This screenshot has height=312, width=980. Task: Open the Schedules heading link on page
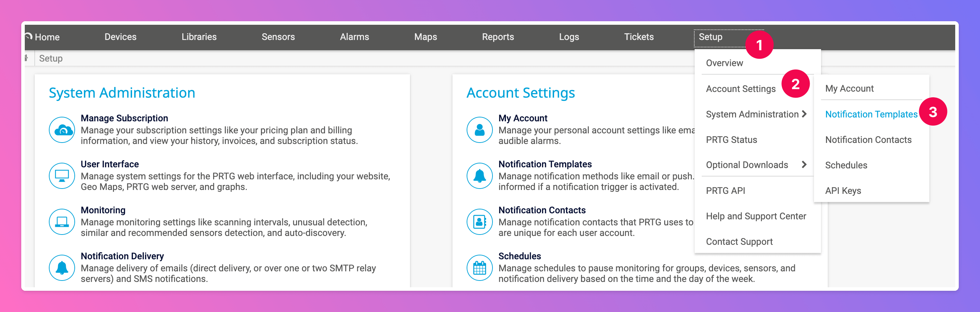519,256
